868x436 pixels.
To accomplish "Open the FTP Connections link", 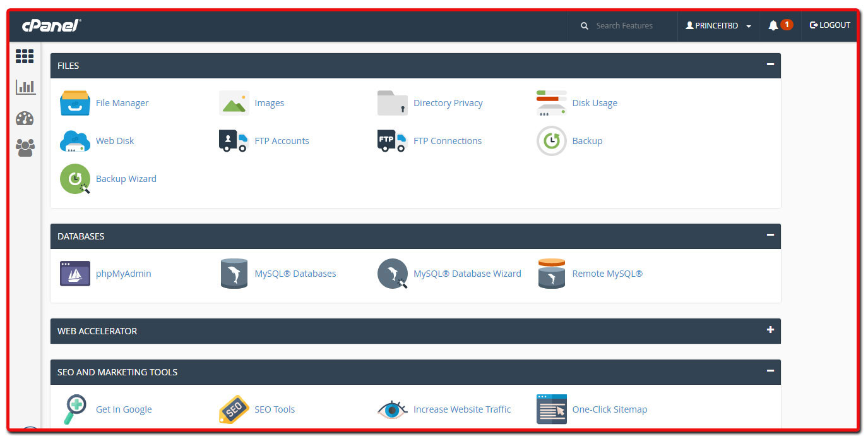I will pos(448,141).
